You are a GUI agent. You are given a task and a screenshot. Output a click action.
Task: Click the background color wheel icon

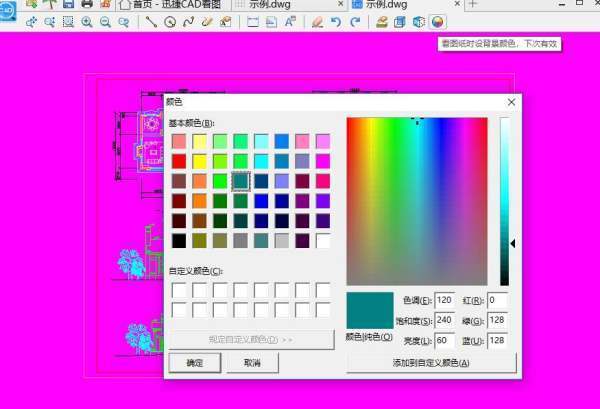[437, 21]
